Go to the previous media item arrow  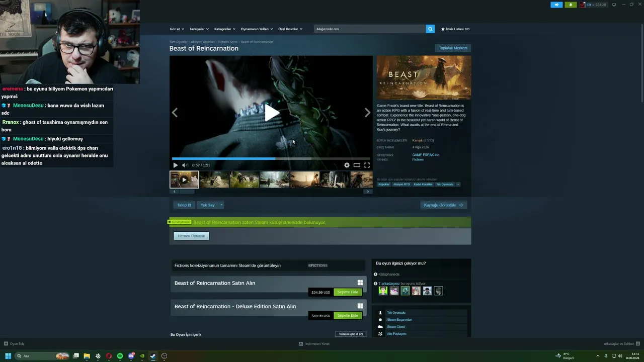(175, 113)
